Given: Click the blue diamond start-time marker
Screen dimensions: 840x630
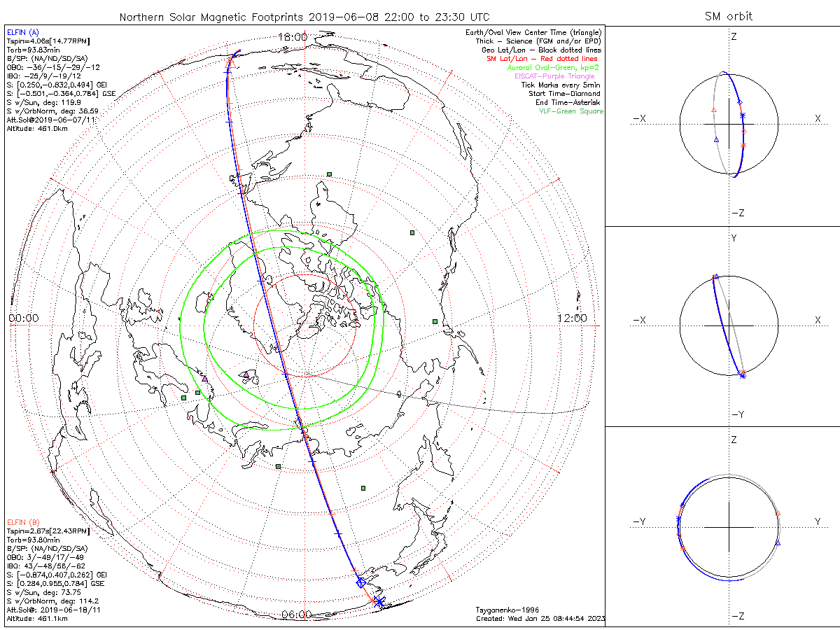Looking at the screenshot, I should (x=361, y=582).
